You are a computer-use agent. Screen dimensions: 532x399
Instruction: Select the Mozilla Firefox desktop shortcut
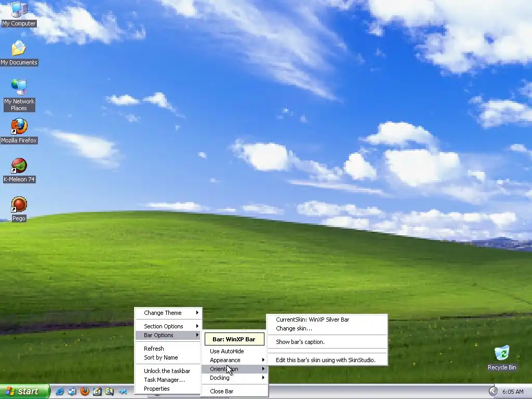(19, 131)
